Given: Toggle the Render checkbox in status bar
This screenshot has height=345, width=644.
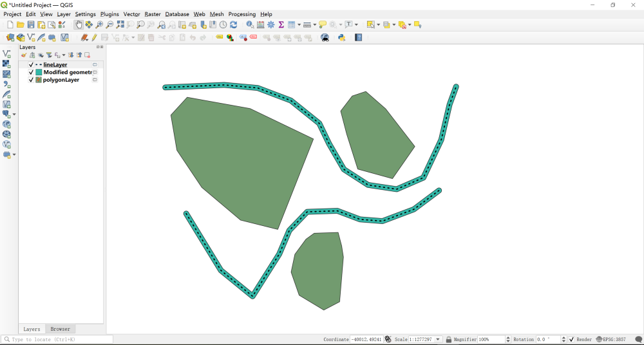Looking at the screenshot, I should coord(571,340).
